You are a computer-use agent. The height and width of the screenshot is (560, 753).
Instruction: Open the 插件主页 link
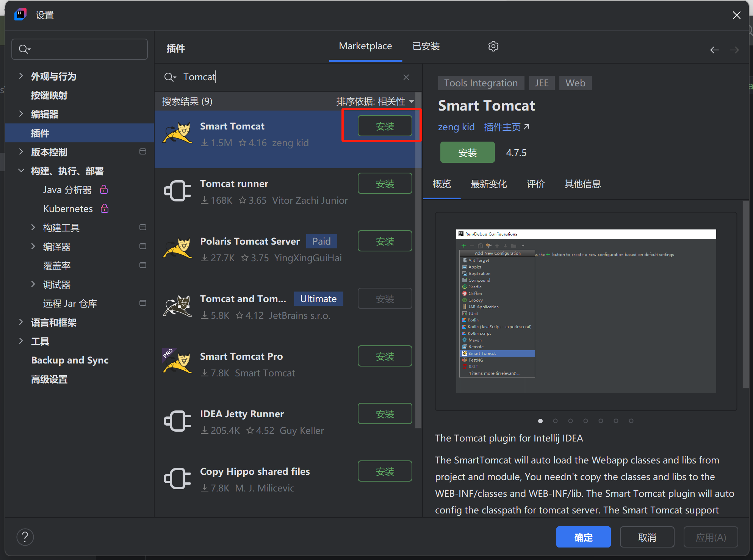(507, 127)
